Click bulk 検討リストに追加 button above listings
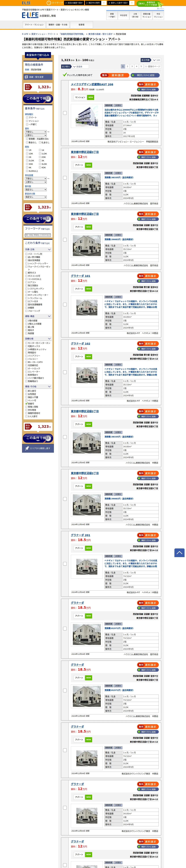This screenshot has width=186, height=868. (145, 75)
